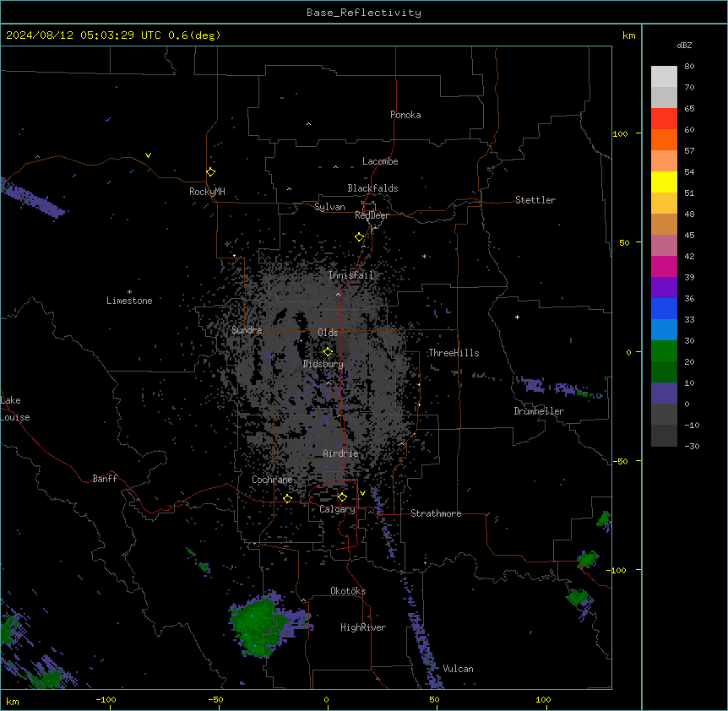Select the yellow swatch in dBZ legend
The height and width of the screenshot is (711, 728).
pyautogui.click(x=664, y=182)
